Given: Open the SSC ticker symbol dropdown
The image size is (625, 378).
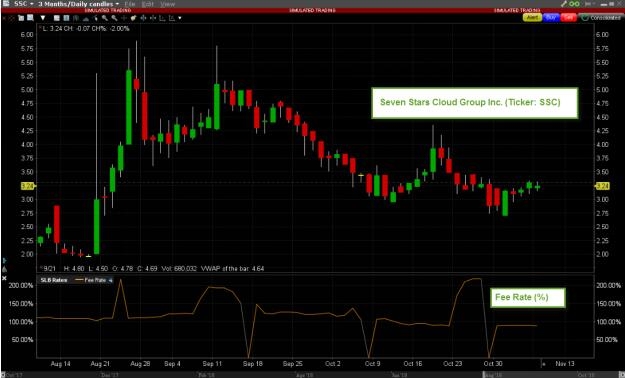Looking at the screenshot, I should click(x=24, y=4).
